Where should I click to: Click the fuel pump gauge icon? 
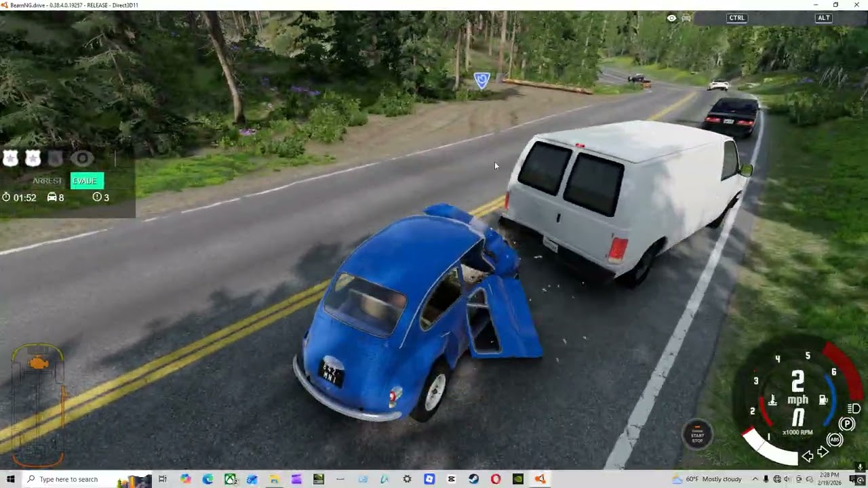point(823,399)
